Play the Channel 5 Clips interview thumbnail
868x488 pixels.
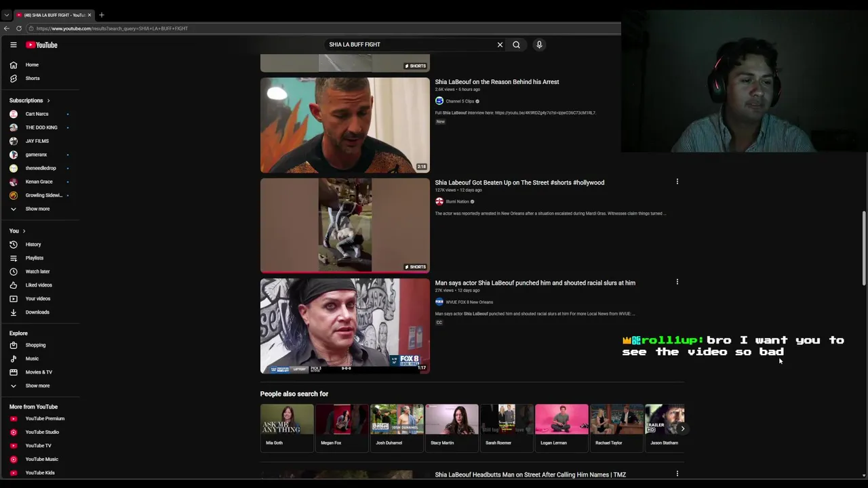[x=344, y=125]
